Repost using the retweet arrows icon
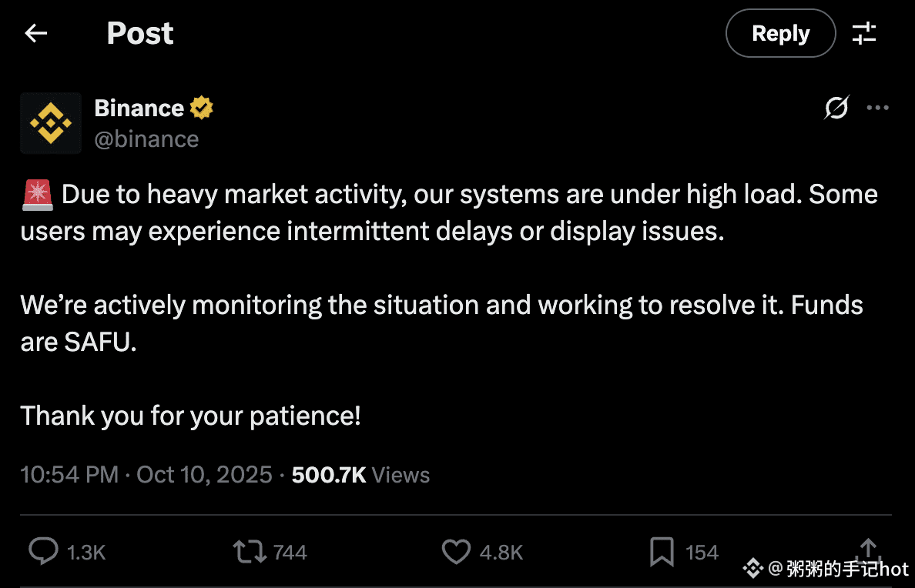The image size is (915, 588). [x=250, y=551]
